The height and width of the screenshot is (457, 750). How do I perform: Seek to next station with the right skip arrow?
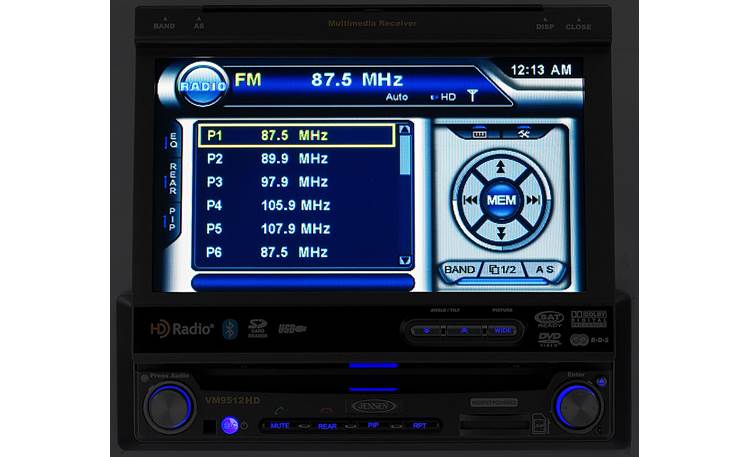click(x=532, y=200)
